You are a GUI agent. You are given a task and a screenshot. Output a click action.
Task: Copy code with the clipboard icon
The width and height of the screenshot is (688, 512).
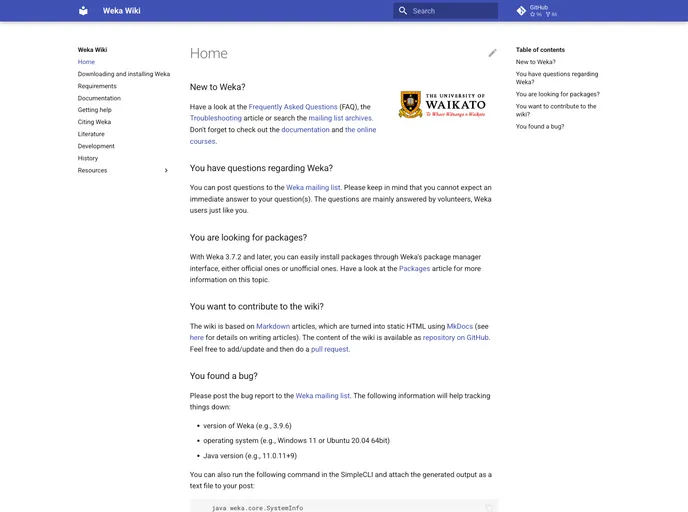(x=489, y=508)
